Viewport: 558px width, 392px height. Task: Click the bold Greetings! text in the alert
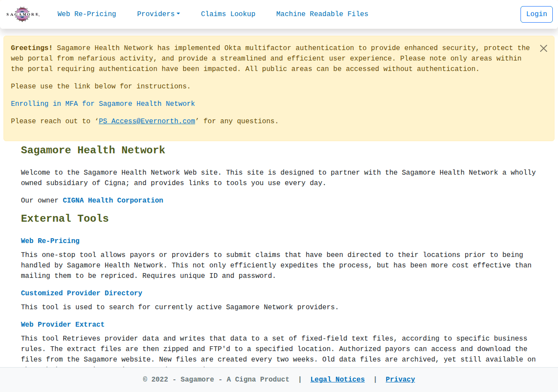click(32, 48)
